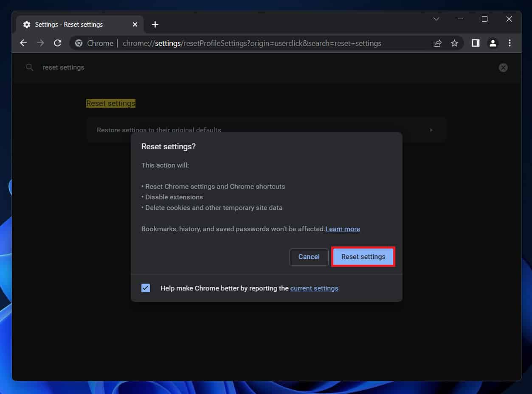Open Chrome's three-dot menu
This screenshot has height=394, width=532.
509,43
